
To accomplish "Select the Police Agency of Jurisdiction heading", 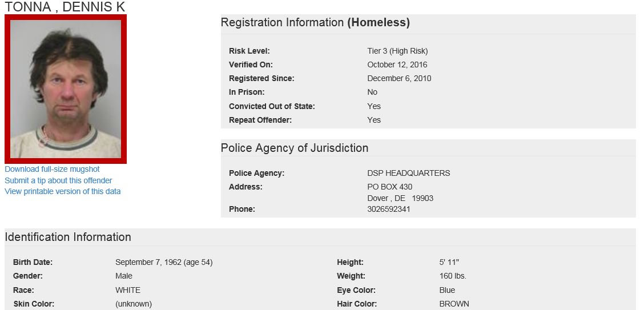I will tap(294, 148).
